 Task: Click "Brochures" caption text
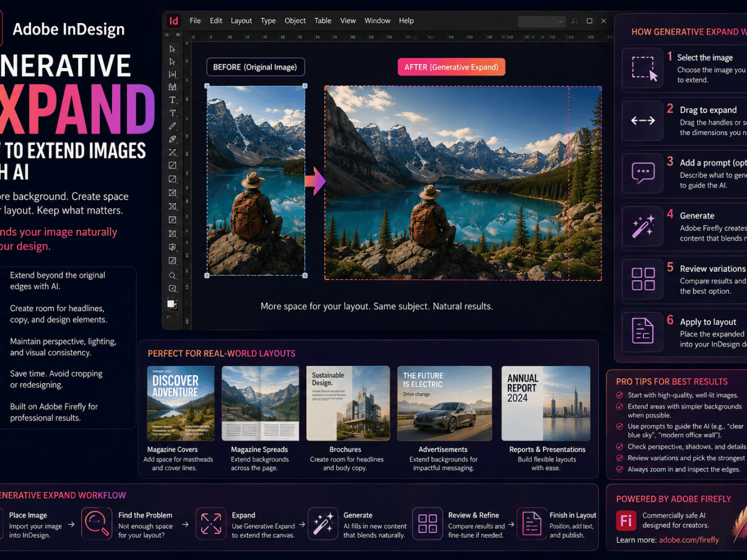(x=345, y=449)
